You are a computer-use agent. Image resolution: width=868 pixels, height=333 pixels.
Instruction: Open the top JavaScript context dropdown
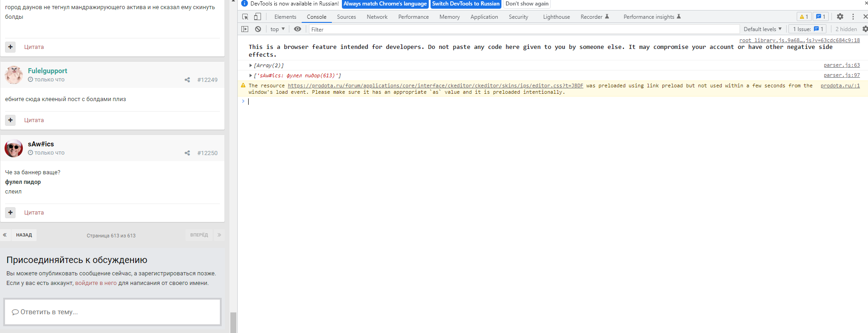pos(277,29)
